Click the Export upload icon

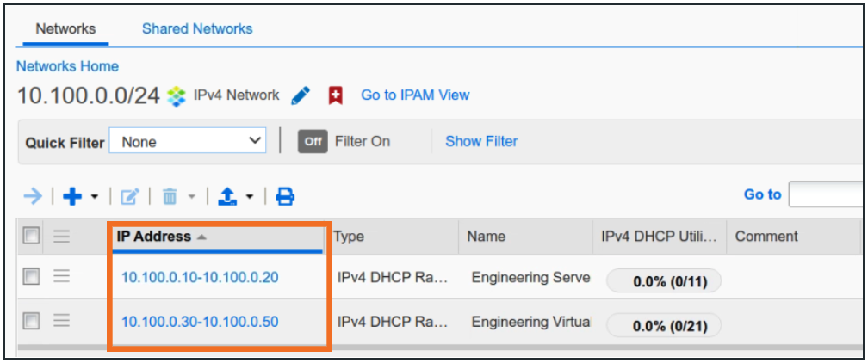[x=229, y=197]
